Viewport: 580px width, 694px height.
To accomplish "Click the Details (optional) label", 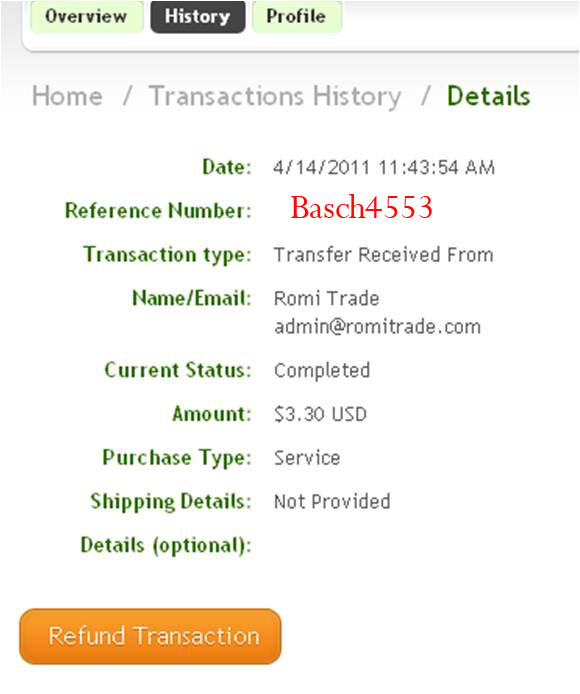I will [x=166, y=545].
